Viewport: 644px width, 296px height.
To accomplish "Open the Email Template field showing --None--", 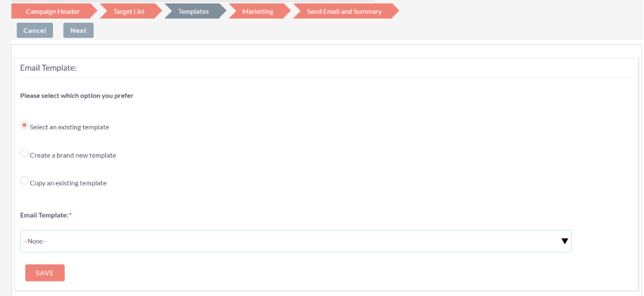I will [289, 242].
